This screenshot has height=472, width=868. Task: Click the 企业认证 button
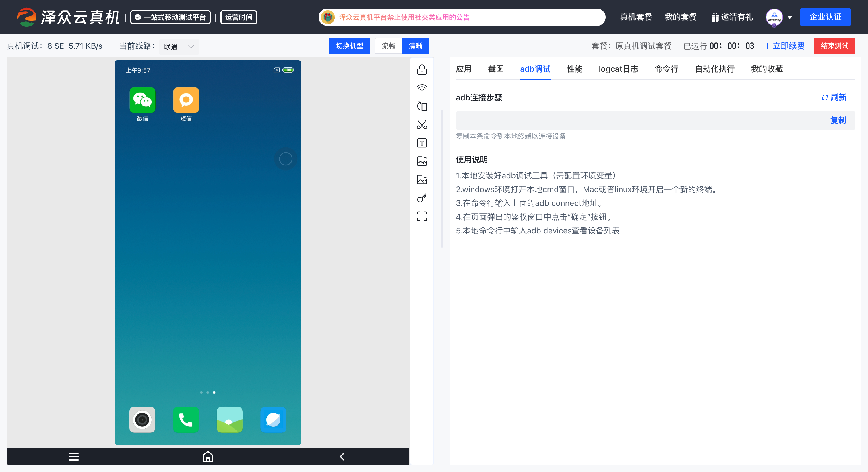[825, 17]
